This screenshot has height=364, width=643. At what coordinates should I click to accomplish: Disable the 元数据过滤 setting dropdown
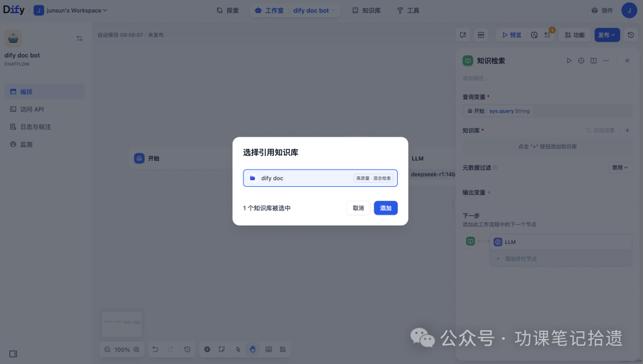click(619, 167)
